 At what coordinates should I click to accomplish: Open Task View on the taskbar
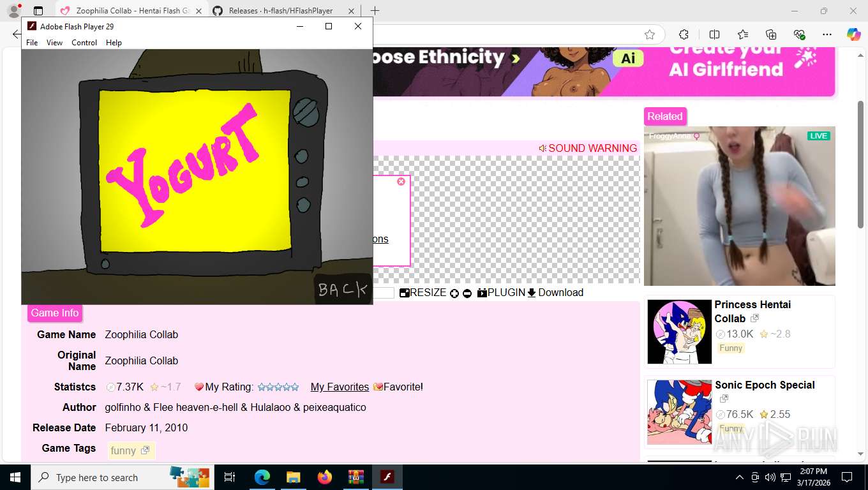pyautogui.click(x=230, y=477)
